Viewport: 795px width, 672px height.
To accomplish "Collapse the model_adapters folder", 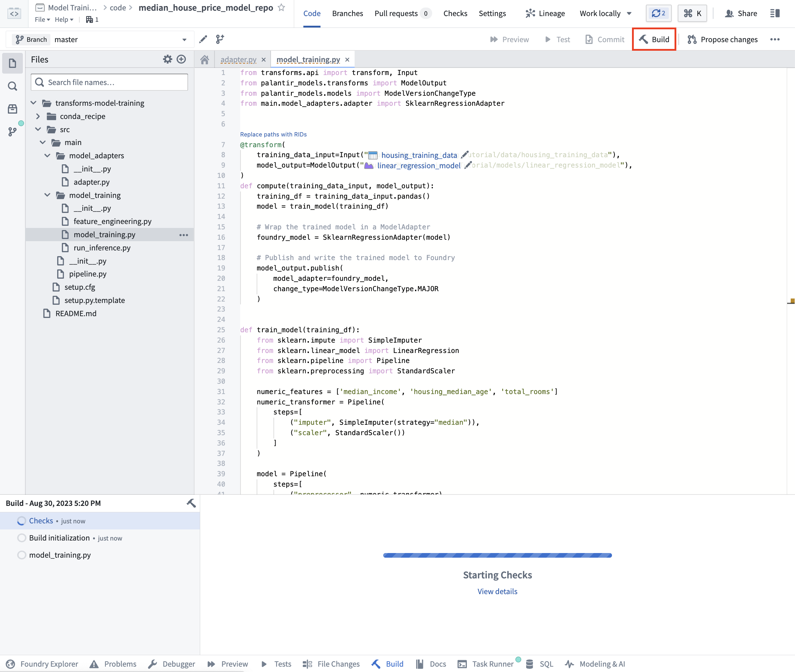I will pyautogui.click(x=47, y=155).
